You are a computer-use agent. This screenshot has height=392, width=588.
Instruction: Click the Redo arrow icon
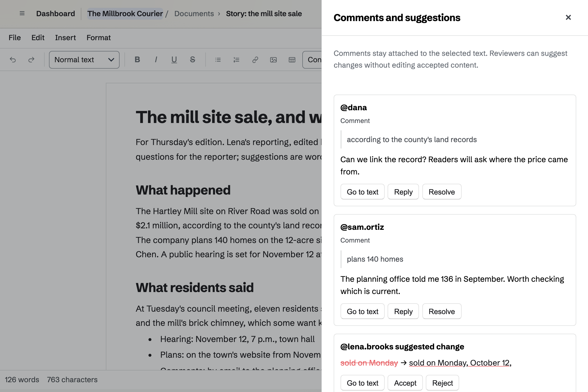[x=31, y=60]
